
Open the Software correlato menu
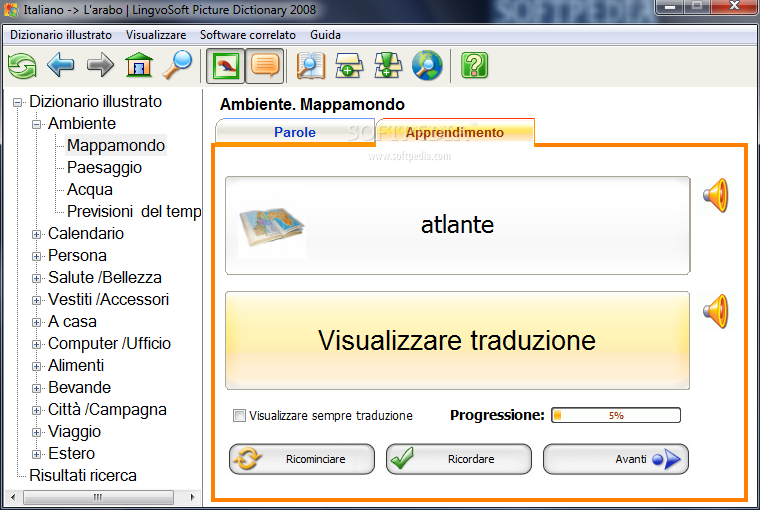[x=248, y=35]
